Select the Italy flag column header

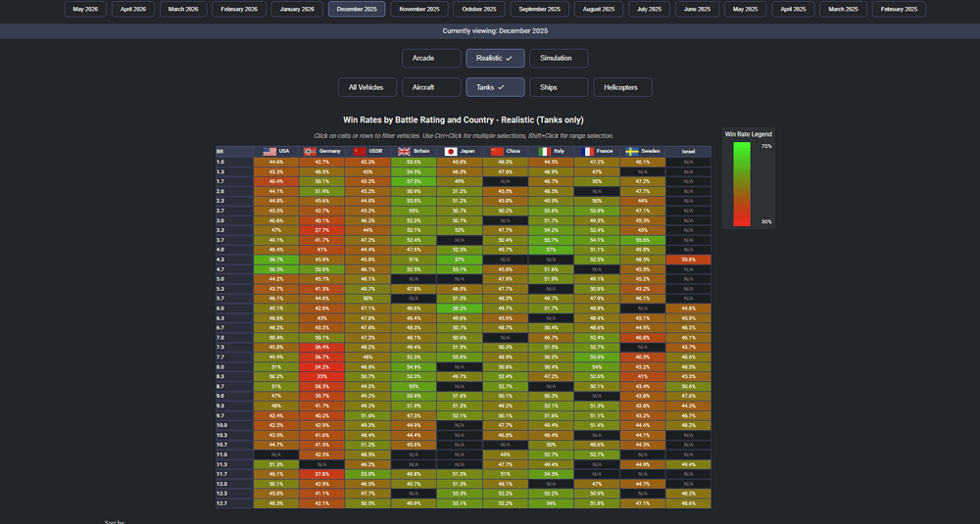(551, 151)
